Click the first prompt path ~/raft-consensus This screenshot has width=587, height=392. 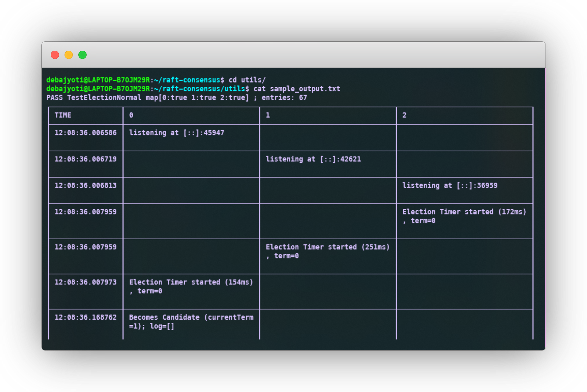pyautogui.click(x=187, y=80)
